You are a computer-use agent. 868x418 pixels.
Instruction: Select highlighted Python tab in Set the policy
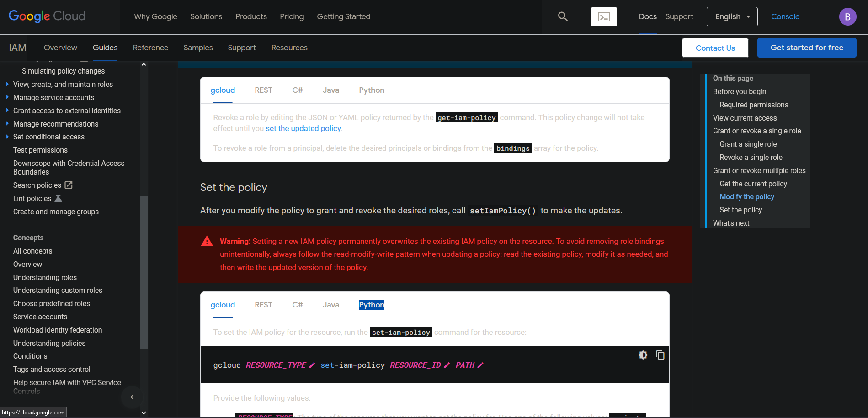click(372, 305)
